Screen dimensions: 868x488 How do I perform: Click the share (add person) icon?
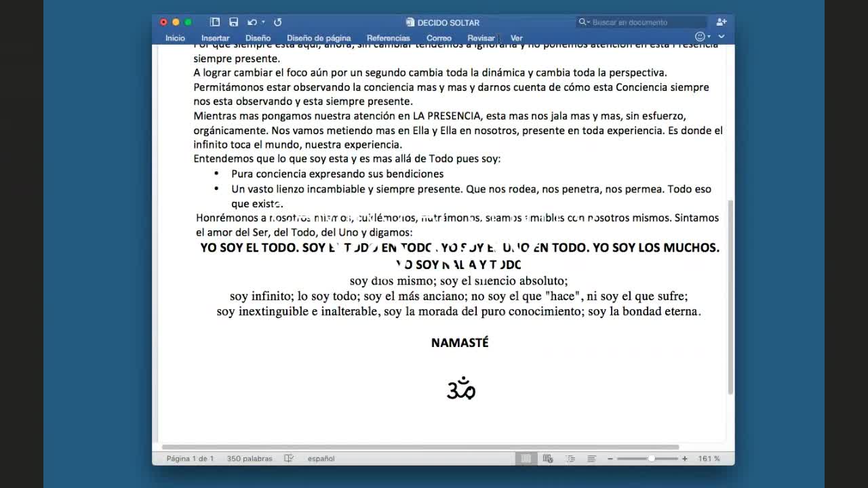pyautogui.click(x=722, y=22)
